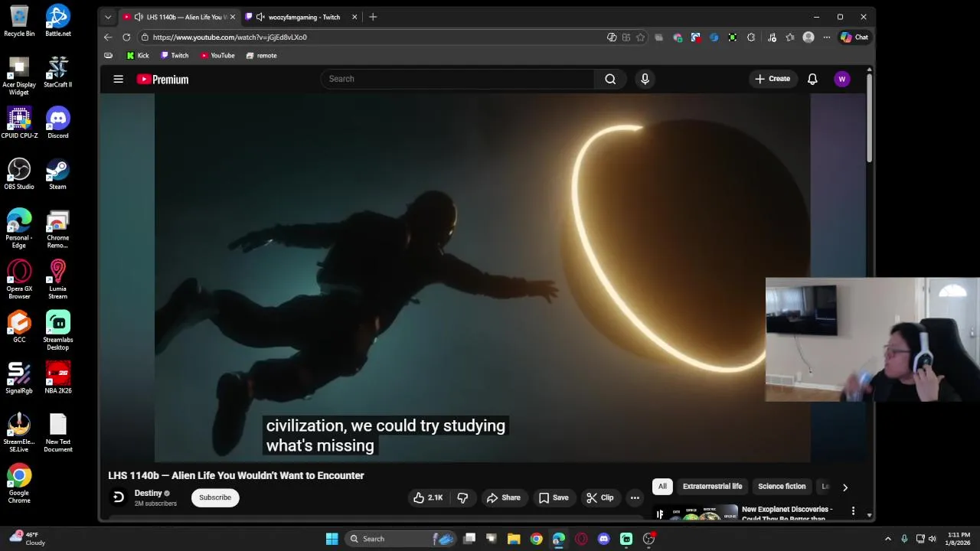The height and width of the screenshot is (551, 980).
Task: Open Streamlabs Desktop shortcut
Action: (x=57, y=331)
